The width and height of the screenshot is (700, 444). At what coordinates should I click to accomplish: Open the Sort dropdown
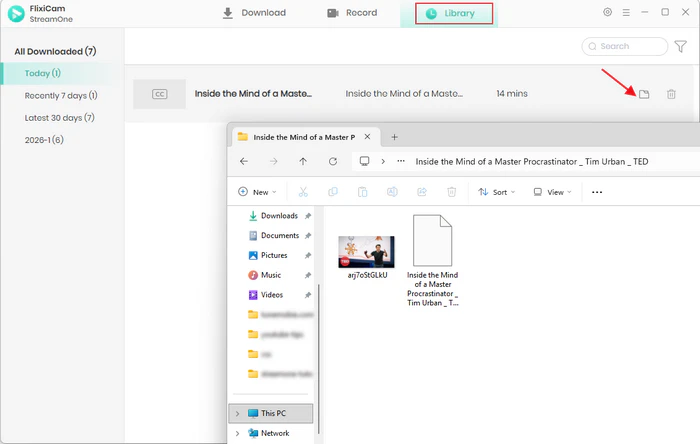(496, 192)
